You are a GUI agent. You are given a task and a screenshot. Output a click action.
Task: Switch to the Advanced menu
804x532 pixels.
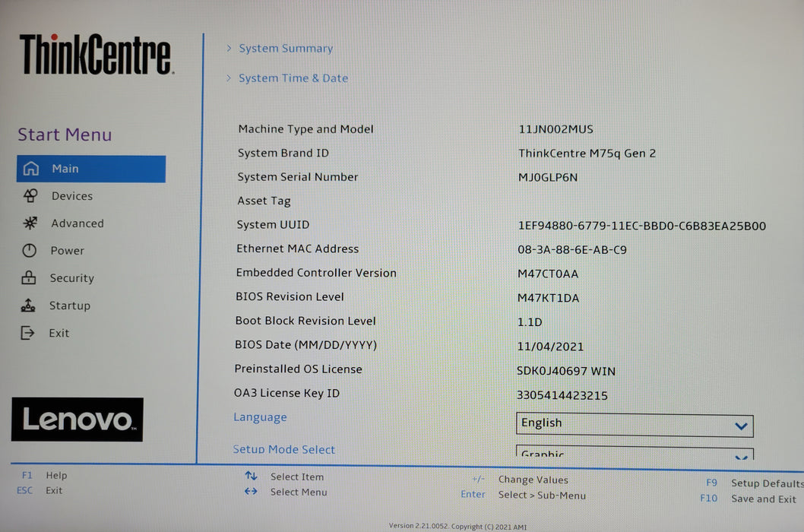click(x=78, y=223)
